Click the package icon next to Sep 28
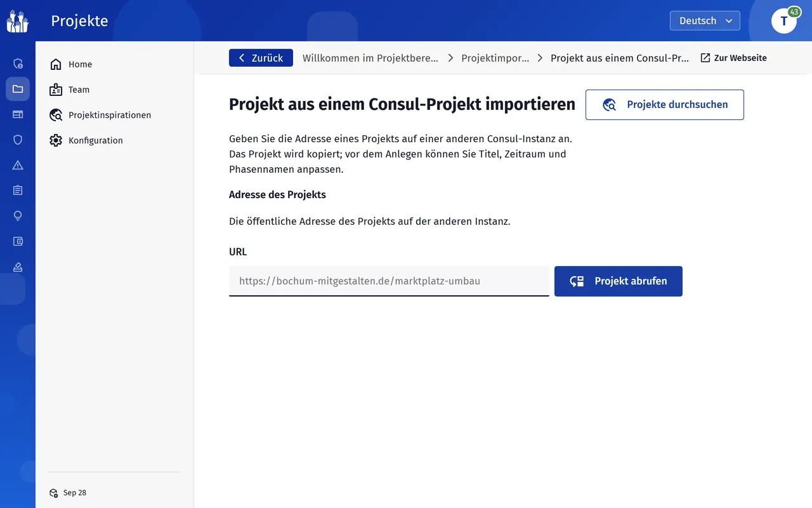This screenshot has width=812, height=508. click(54, 493)
